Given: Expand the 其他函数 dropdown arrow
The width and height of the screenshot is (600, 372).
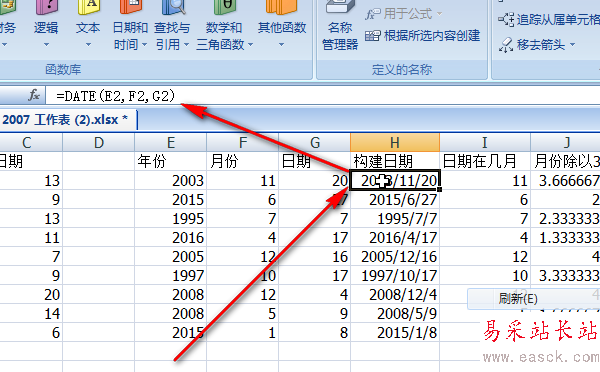Looking at the screenshot, I should coord(282,45).
